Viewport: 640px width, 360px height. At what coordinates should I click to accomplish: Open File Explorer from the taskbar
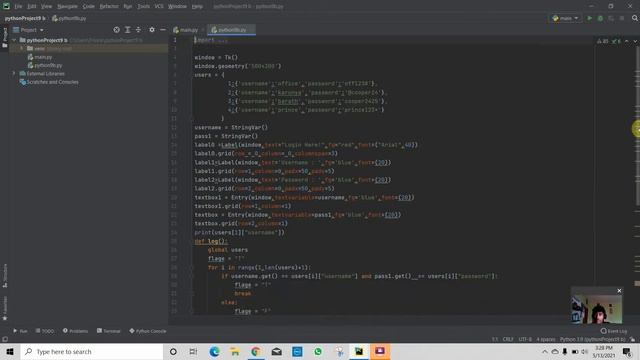point(235,351)
